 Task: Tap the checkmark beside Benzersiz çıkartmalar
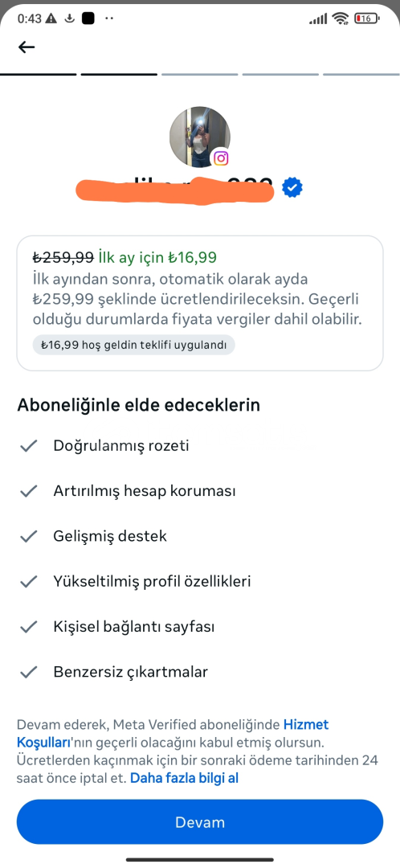[28, 672]
